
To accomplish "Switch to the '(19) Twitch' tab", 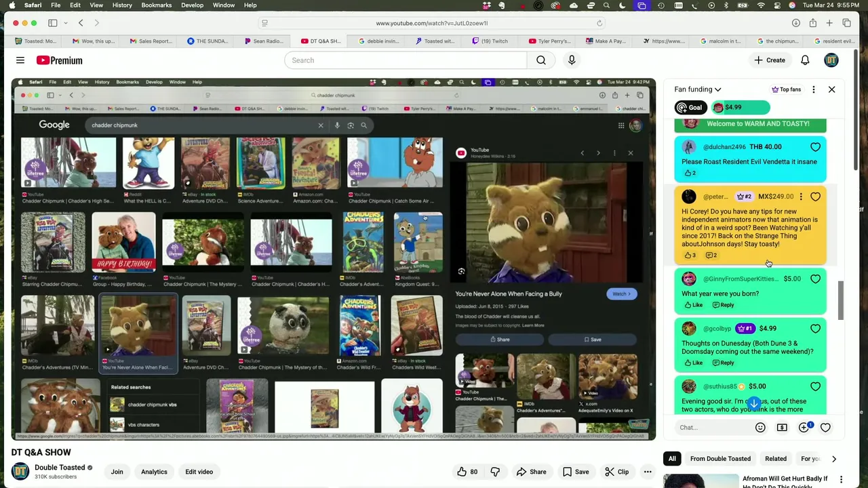I will (490, 41).
